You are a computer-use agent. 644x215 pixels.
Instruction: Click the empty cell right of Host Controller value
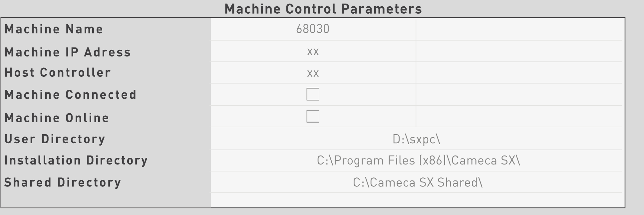(519, 73)
